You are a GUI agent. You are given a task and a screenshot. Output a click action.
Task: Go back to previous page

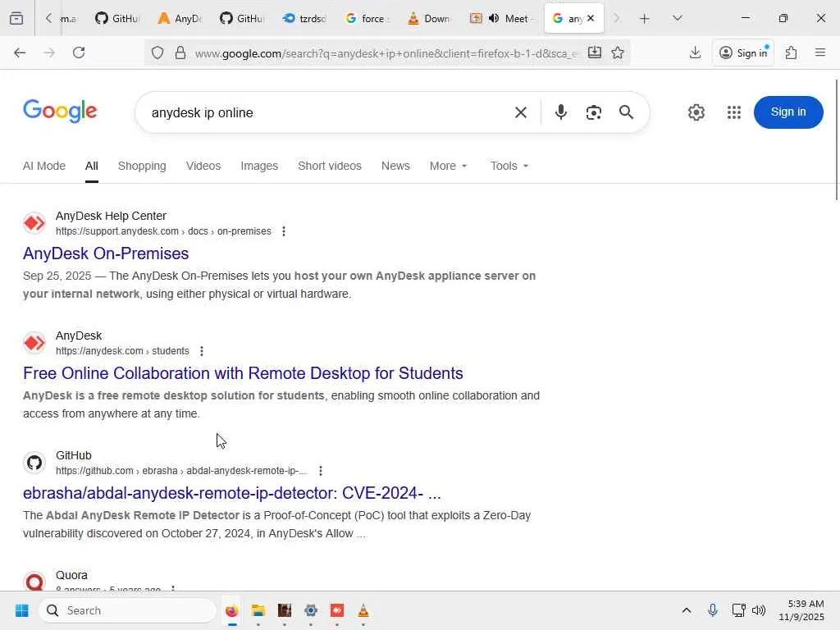20,52
